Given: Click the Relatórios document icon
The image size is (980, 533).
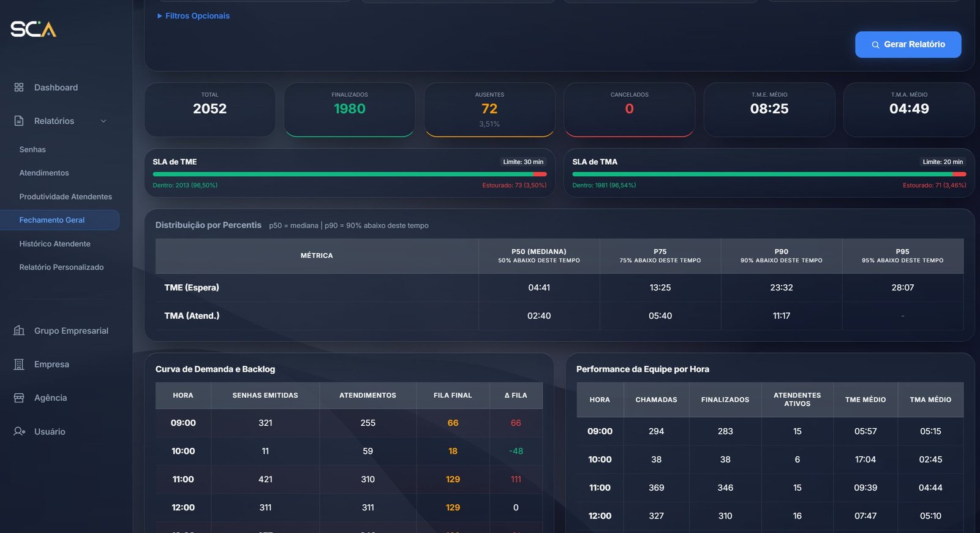Looking at the screenshot, I should point(19,121).
